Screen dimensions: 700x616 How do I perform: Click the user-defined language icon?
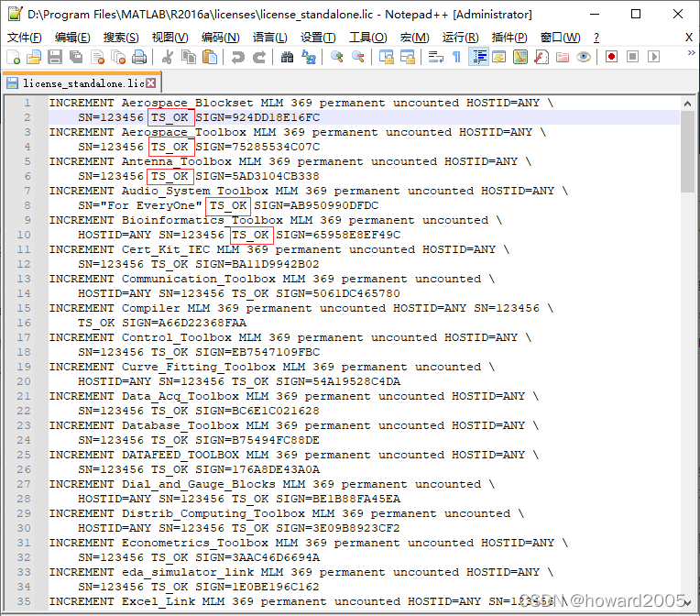pos(499,57)
